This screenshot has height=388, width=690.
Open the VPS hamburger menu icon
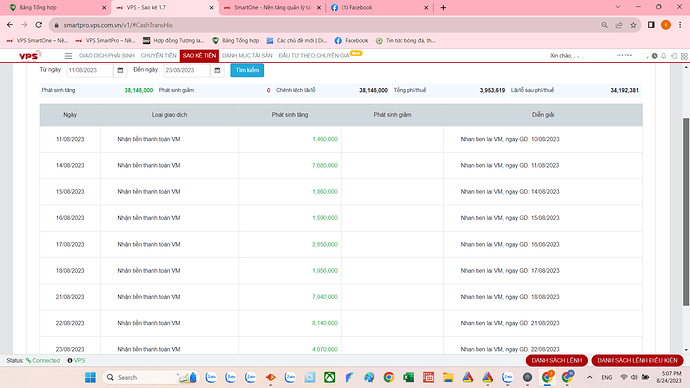[x=68, y=56]
